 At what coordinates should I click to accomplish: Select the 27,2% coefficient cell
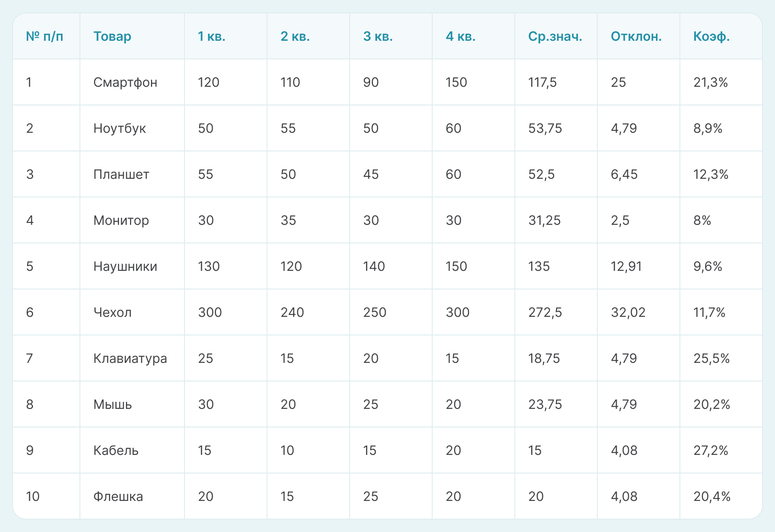(x=711, y=450)
